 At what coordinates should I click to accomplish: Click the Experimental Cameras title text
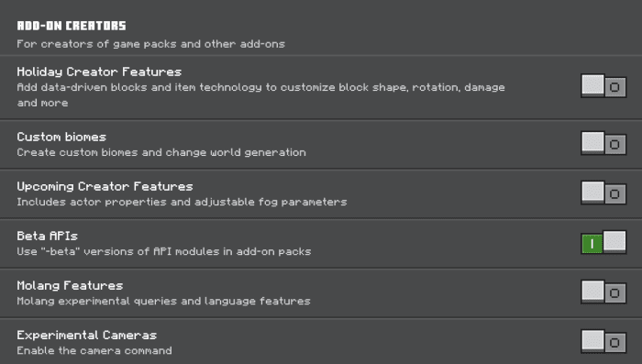tap(87, 336)
